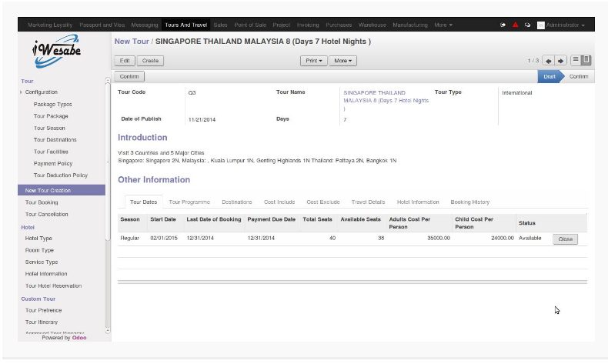Open the Print dropdown menu

312,60
